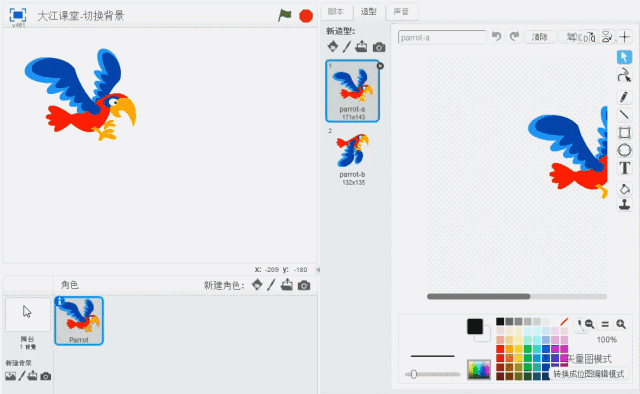This screenshot has height=394, width=640.
Task: Click the parrot sprite on the stage
Action: pyautogui.click(x=80, y=95)
